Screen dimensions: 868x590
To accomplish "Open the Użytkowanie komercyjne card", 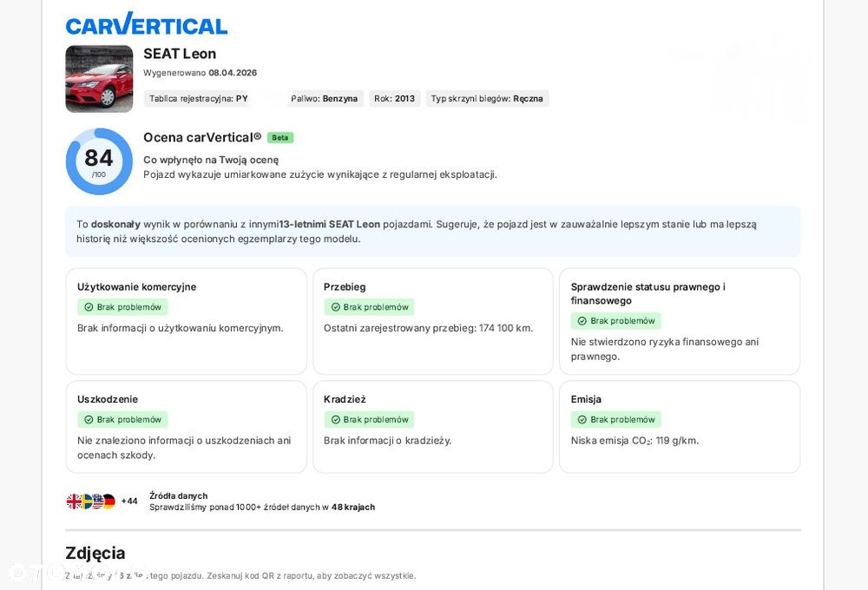I will (x=186, y=321).
